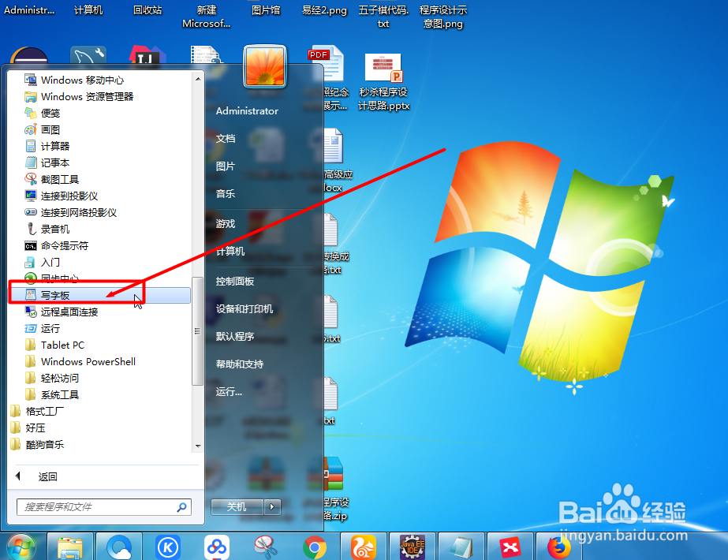Open Windows 移动中心 from the programs list

(74, 80)
